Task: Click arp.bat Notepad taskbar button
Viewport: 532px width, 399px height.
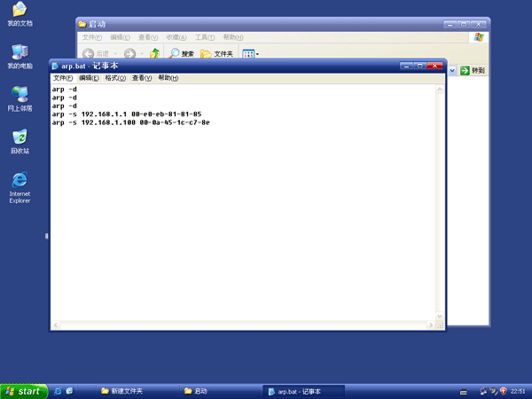Action: pyautogui.click(x=304, y=391)
